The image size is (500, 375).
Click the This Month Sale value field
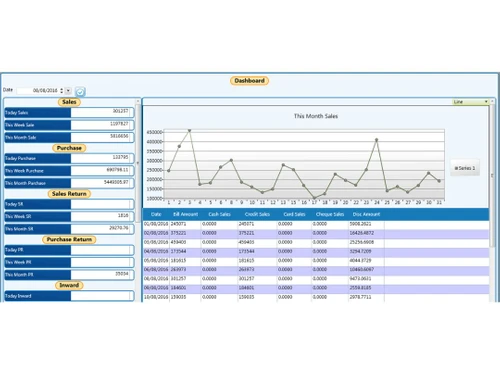click(x=102, y=137)
